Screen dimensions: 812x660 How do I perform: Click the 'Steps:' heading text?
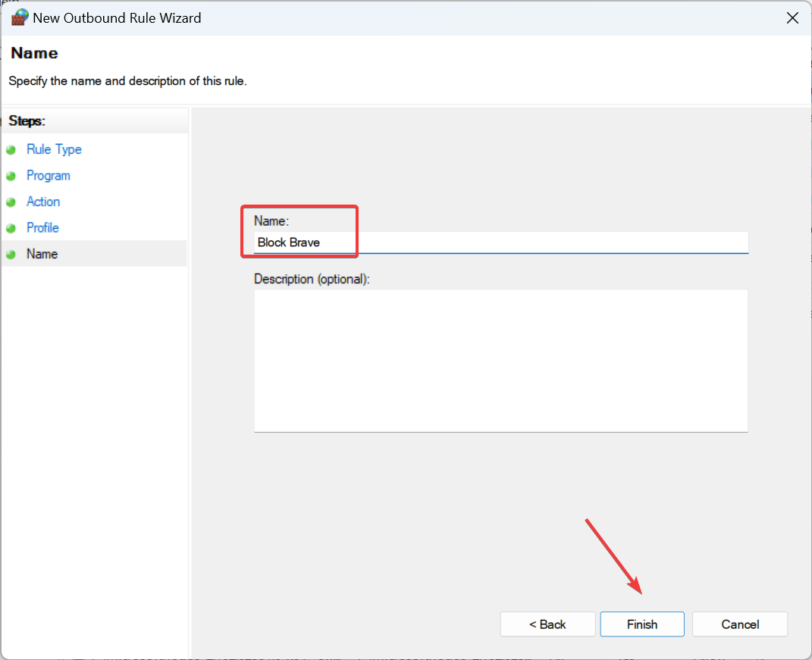pyautogui.click(x=27, y=121)
